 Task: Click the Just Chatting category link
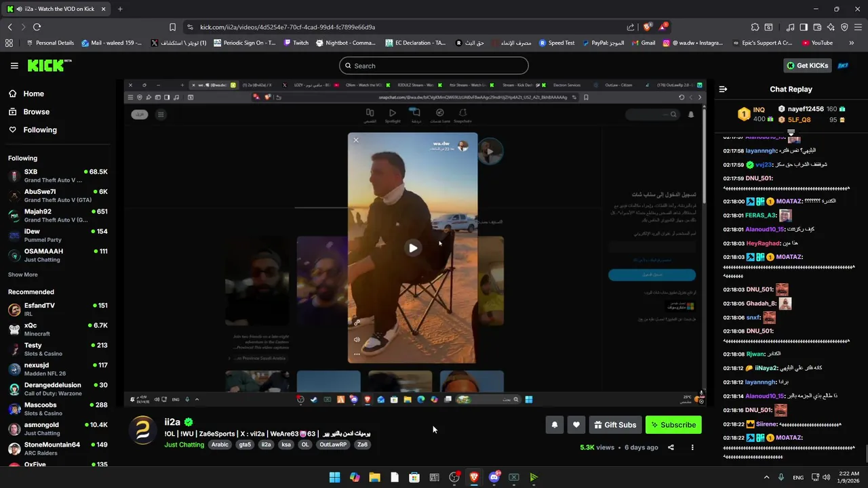[184, 445]
